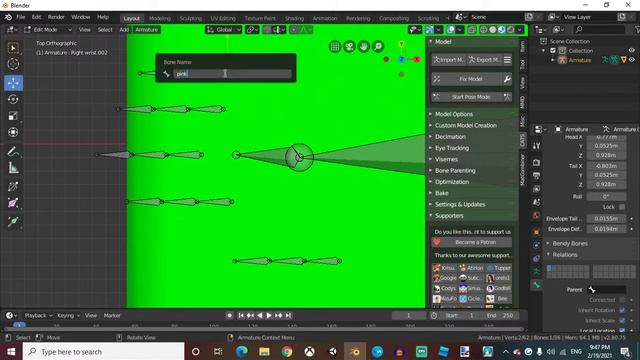The height and width of the screenshot is (360, 640).
Task: Expand the Bendy Bones panel
Action: pos(570,243)
